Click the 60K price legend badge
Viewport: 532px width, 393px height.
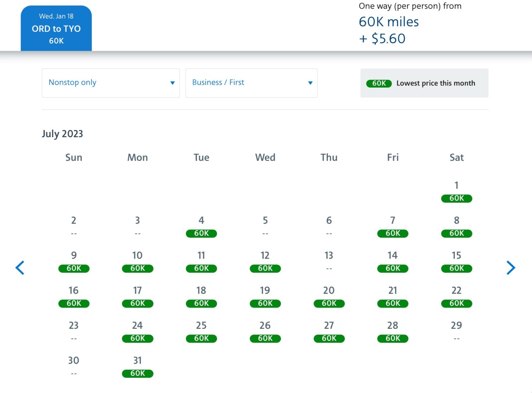pyautogui.click(x=379, y=83)
